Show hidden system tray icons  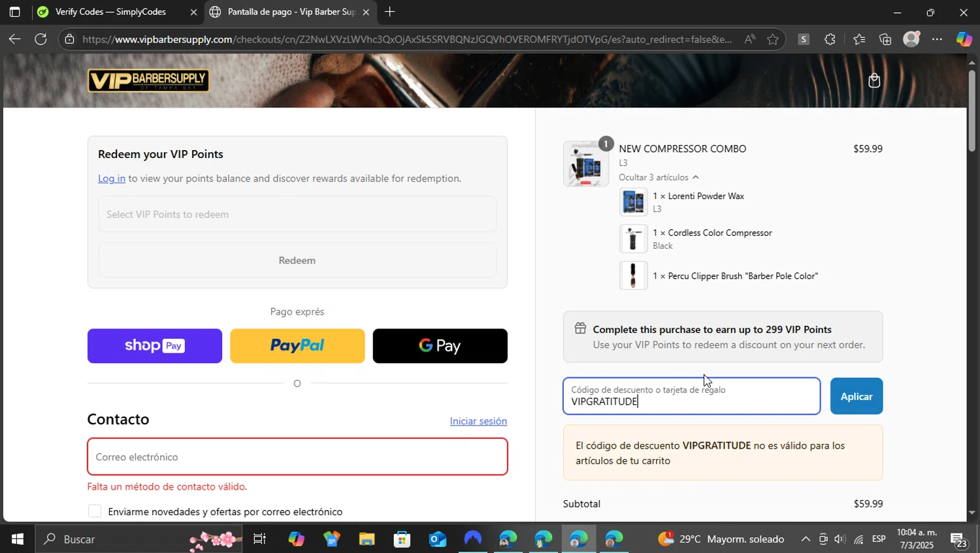(x=806, y=539)
